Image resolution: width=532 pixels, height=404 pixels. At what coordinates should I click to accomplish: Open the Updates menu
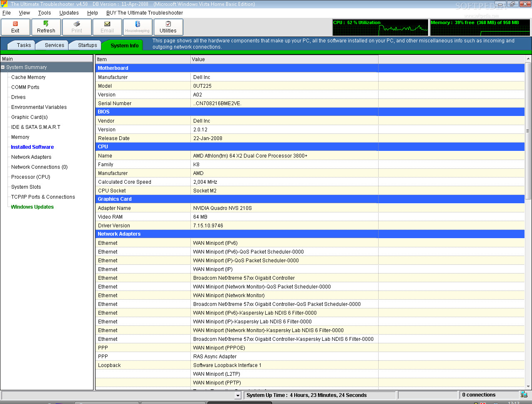[x=69, y=13]
